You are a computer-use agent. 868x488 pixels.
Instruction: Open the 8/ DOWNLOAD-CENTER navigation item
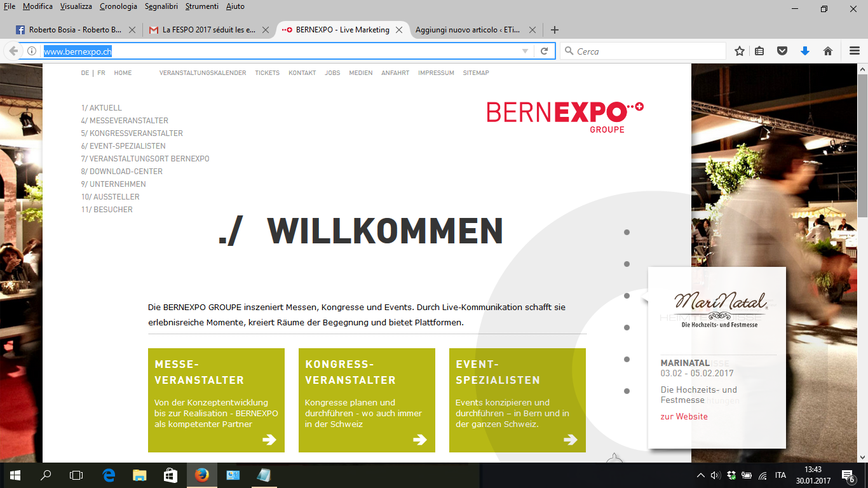pos(122,172)
